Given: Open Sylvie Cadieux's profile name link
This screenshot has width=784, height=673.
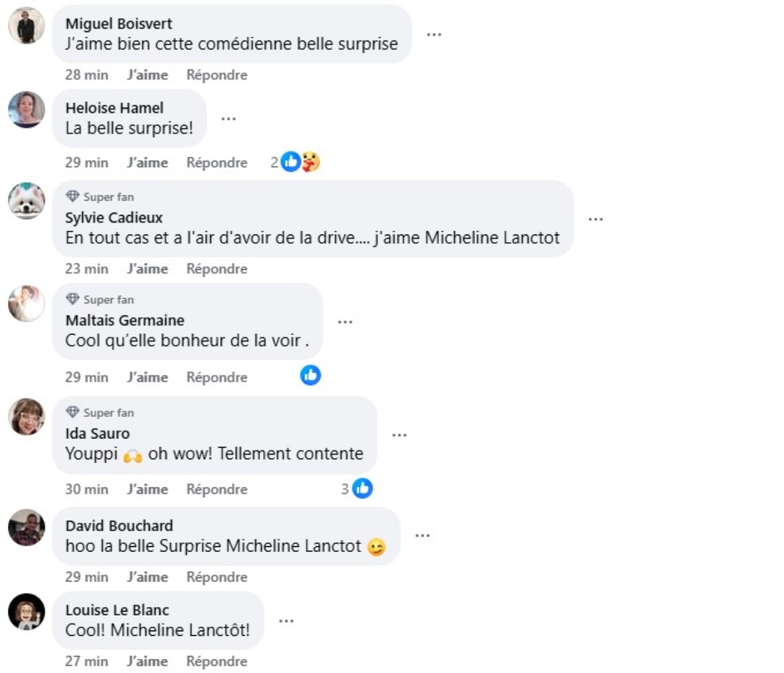Looking at the screenshot, I should [114, 218].
